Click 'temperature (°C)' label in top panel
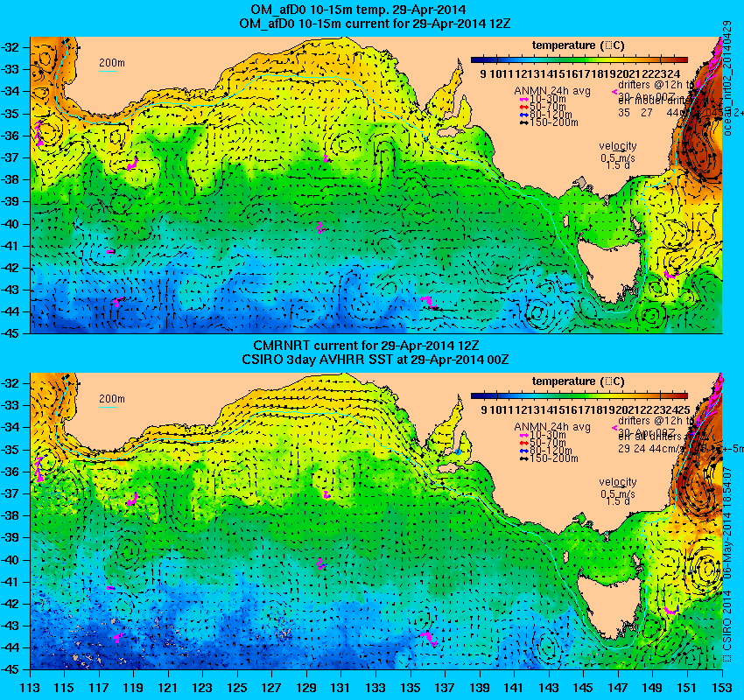Image resolution: width=744 pixels, height=700 pixels. click(x=578, y=45)
